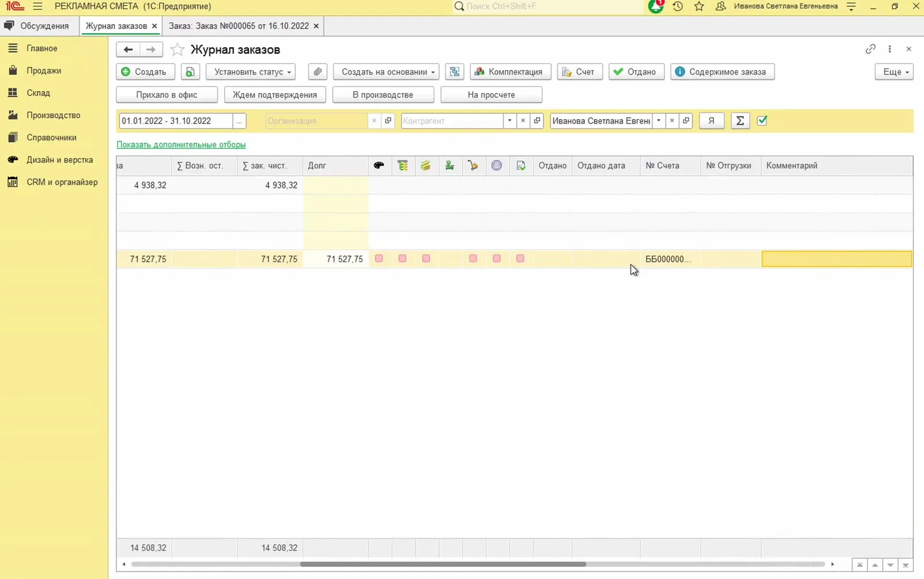The height and width of the screenshot is (579, 924).
Task: Open the Контрагент field lookup icon
Action: 537,121
